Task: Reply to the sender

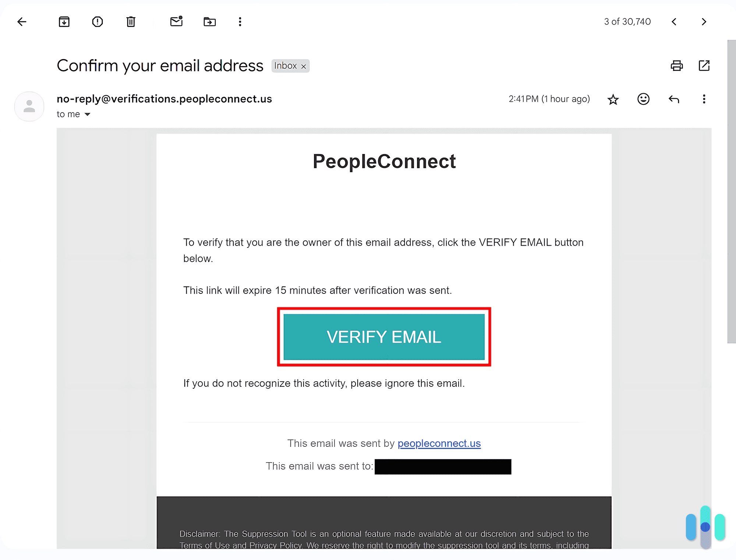Action: pos(674,99)
